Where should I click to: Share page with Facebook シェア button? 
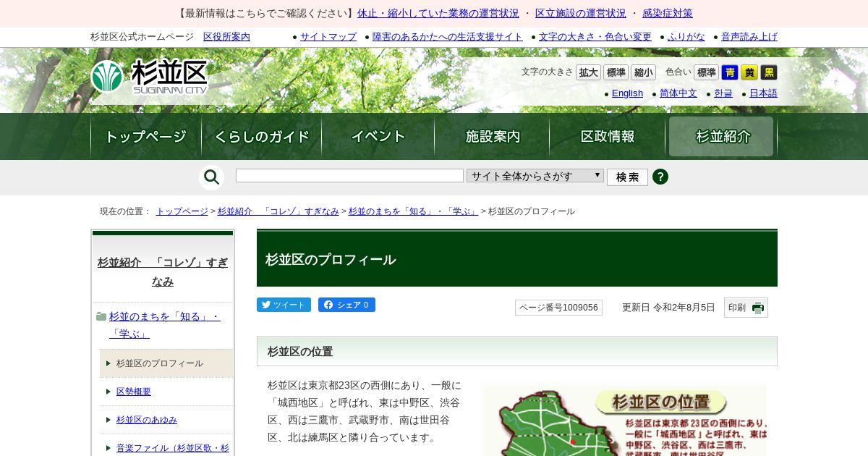(346, 305)
